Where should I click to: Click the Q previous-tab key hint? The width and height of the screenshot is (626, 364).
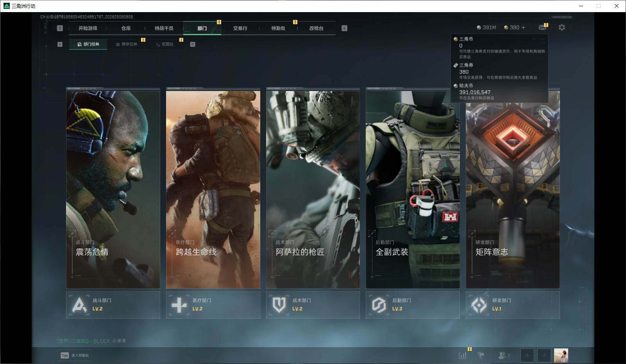coord(60,28)
